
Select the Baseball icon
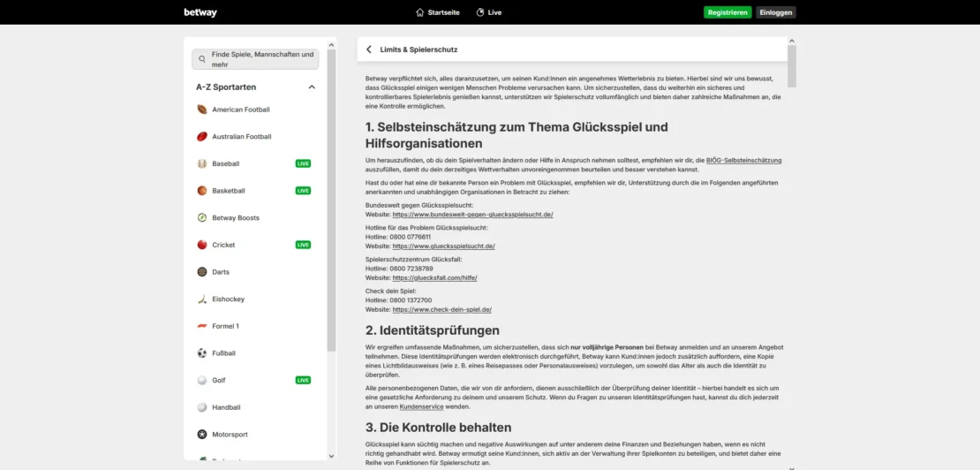(x=202, y=163)
